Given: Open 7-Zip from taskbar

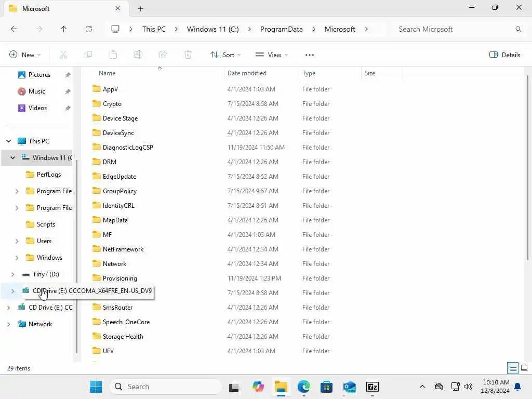Looking at the screenshot, I should tap(372, 387).
